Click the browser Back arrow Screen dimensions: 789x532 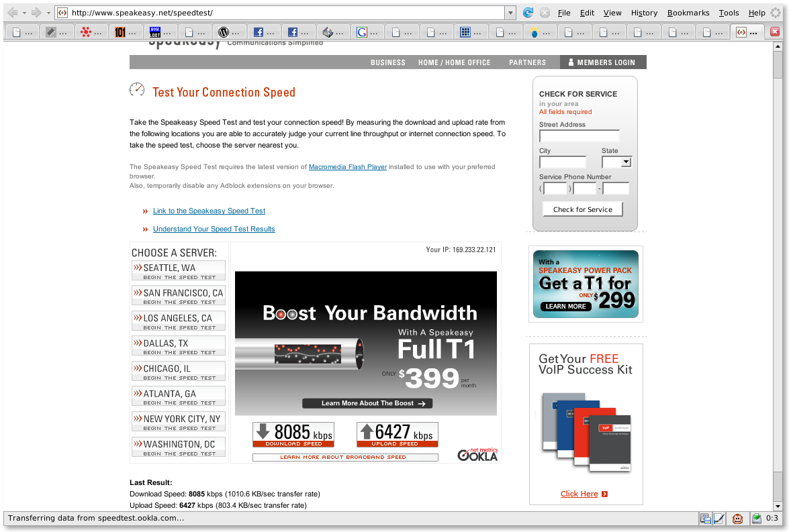click(x=13, y=13)
